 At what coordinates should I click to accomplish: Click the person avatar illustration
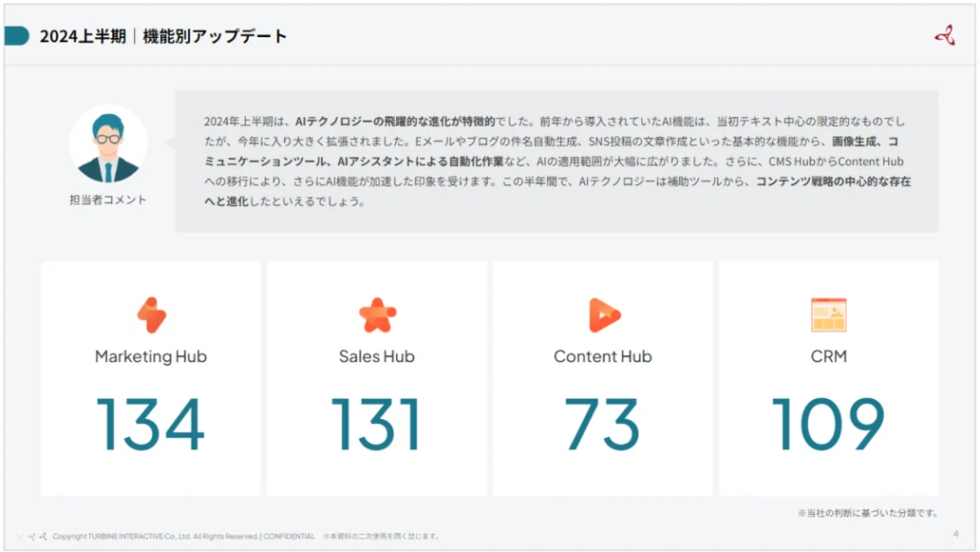point(109,143)
